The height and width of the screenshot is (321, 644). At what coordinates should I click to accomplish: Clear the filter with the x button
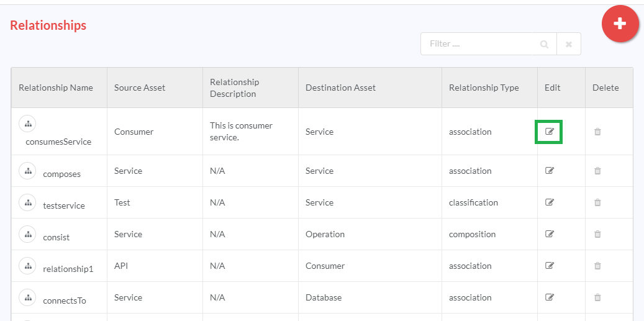point(569,44)
